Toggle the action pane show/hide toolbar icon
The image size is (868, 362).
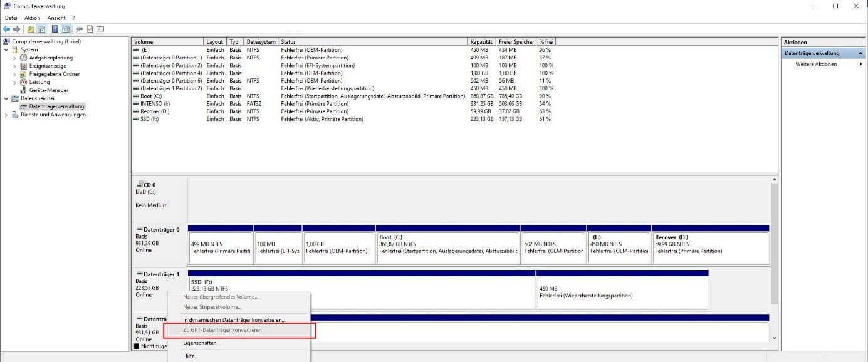click(x=65, y=29)
